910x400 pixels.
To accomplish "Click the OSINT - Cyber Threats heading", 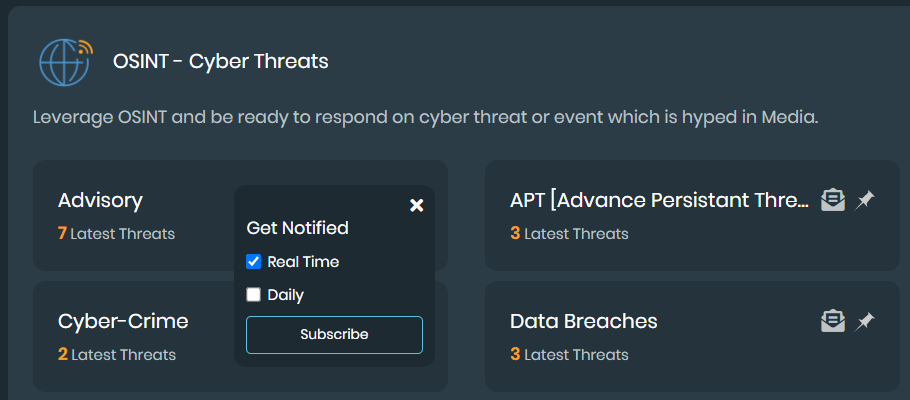I will pos(221,62).
